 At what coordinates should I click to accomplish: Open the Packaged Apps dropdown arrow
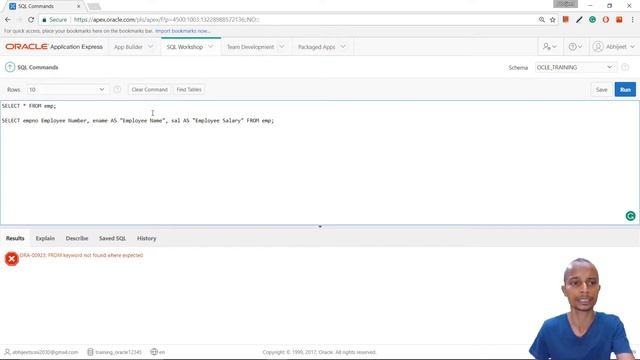point(343,47)
